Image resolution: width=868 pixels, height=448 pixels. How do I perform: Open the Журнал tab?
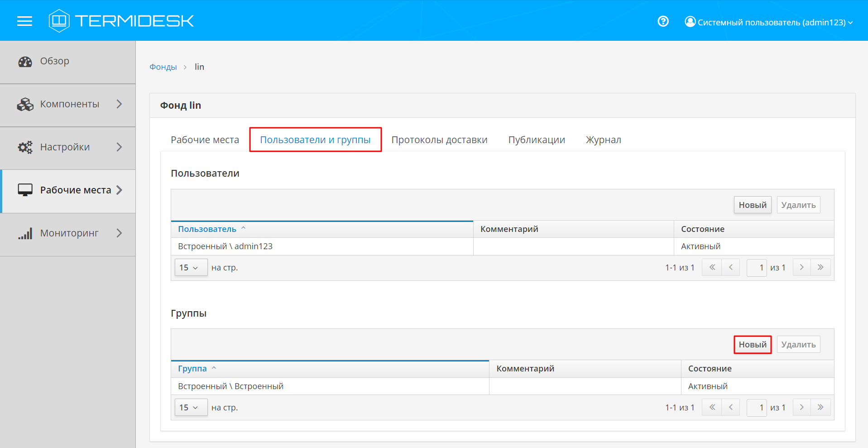pyautogui.click(x=603, y=140)
